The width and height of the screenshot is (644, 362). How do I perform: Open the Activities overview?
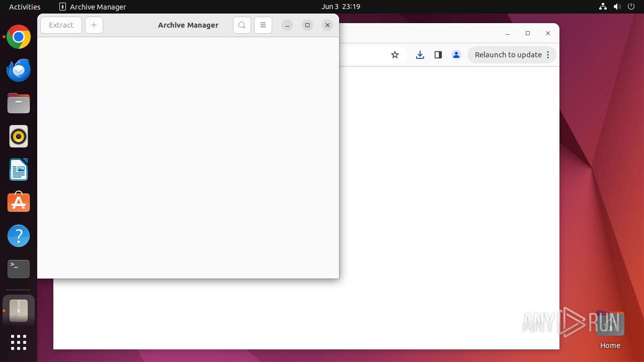click(25, 7)
